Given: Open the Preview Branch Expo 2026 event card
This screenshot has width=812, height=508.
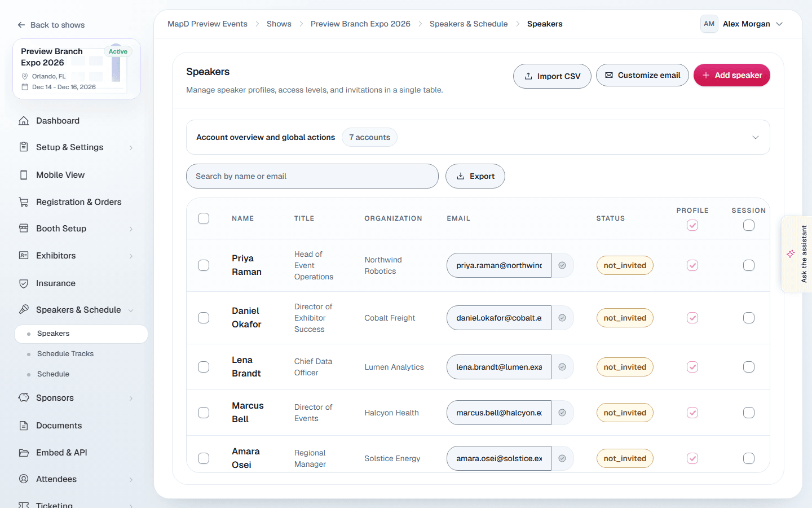Looking at the screenshot, I should 77,69.
